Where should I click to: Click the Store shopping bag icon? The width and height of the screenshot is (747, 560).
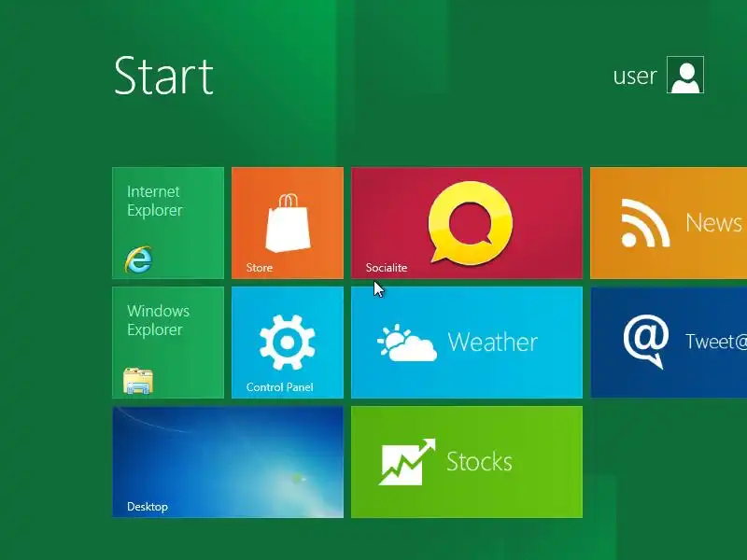pyautogui.click(x=288, y=223)
